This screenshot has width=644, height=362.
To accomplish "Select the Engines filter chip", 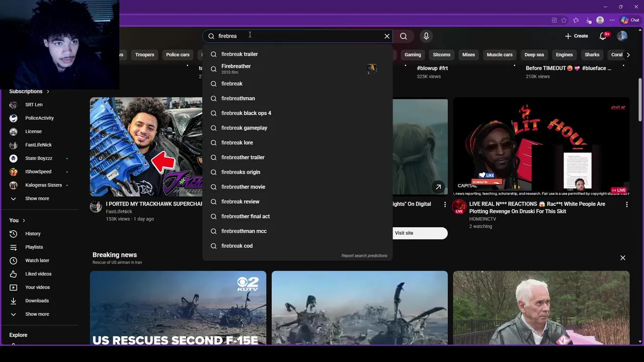I will 564,55.
